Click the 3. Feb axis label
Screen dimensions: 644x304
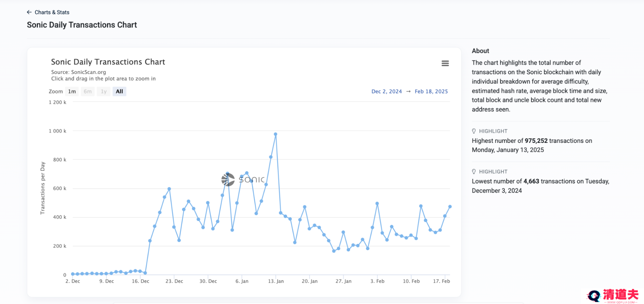tap(377, 281)
